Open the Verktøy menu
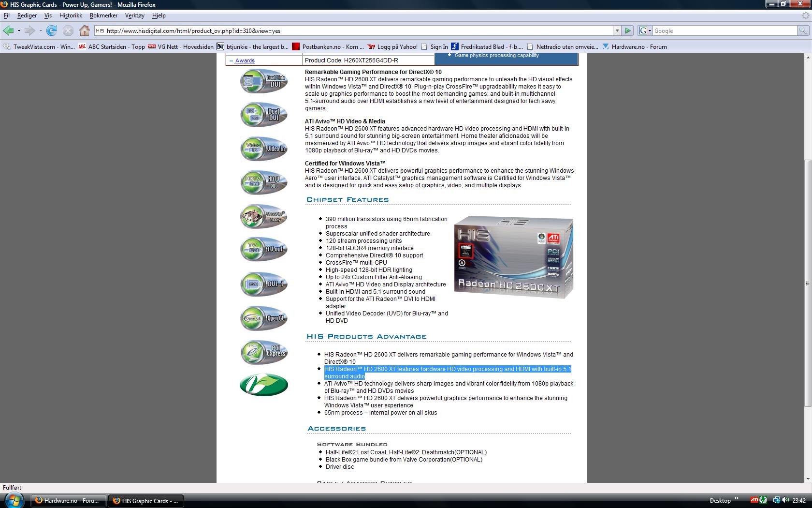 (135, 15)
